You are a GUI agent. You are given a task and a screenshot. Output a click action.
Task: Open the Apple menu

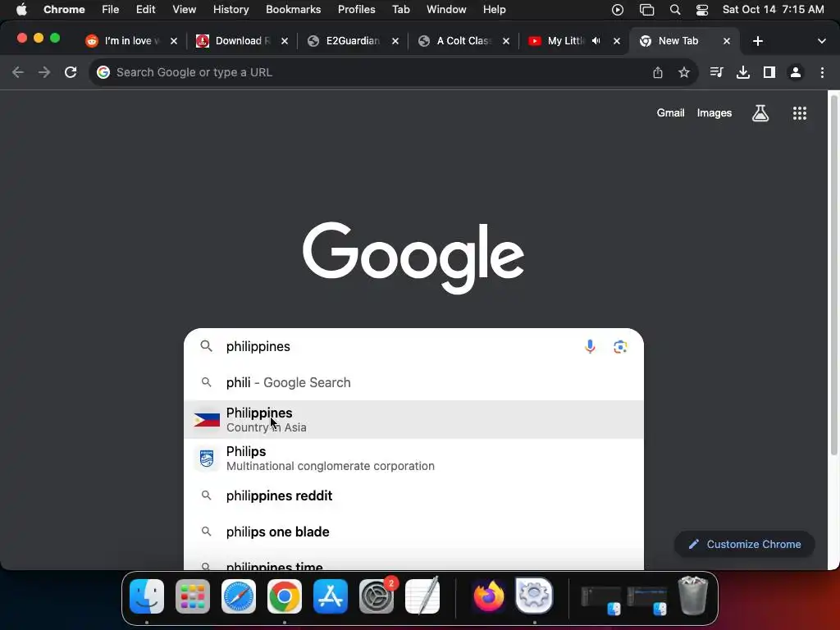(21, 10)
